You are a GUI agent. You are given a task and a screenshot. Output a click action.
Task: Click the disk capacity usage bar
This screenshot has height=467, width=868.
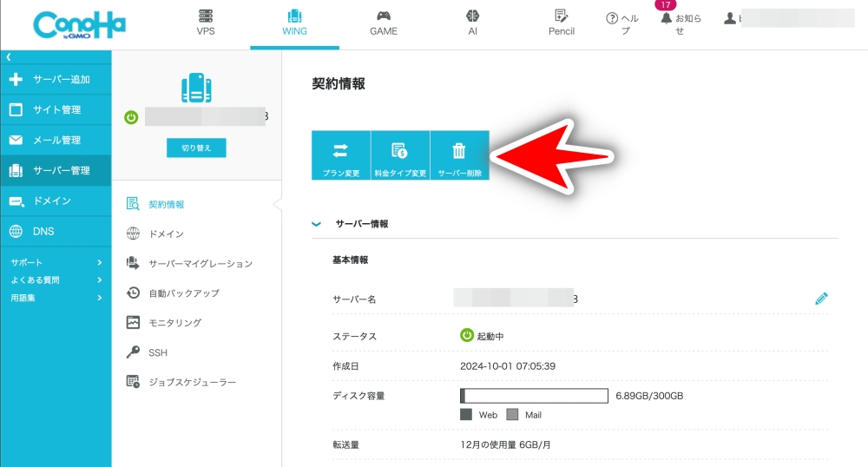click(x=533, y=396)
